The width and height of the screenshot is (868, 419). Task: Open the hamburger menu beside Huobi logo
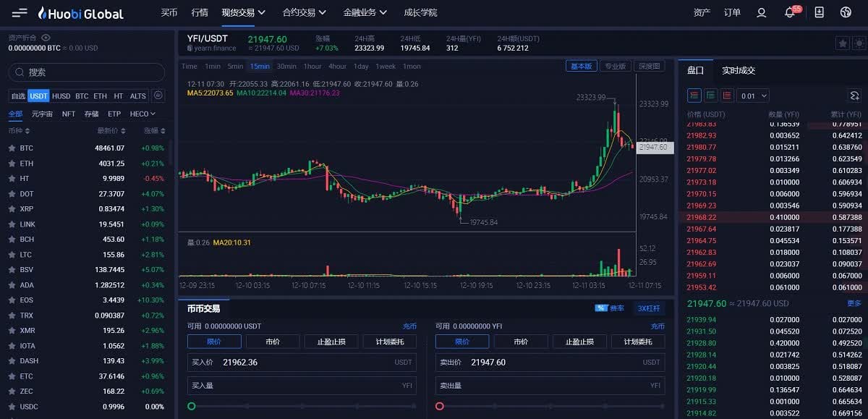pos(20,13)
